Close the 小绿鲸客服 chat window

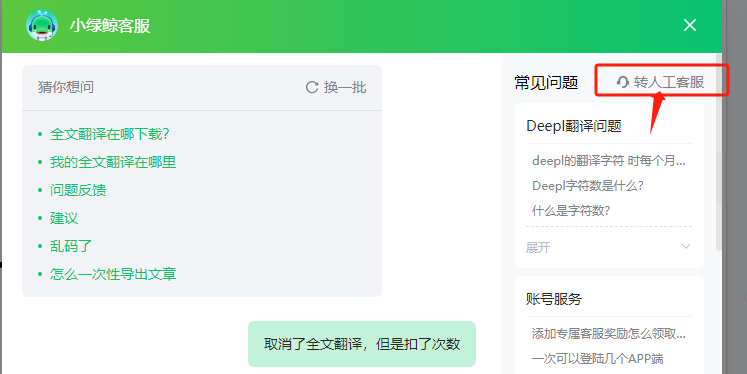pyautogui.click(x=690, y=25)
